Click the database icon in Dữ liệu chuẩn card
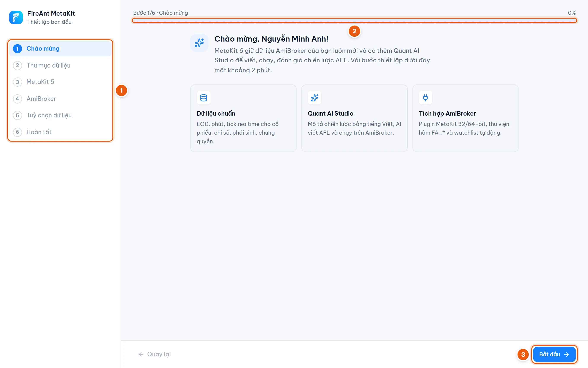 pyautogui.click(x=204, y=98)
